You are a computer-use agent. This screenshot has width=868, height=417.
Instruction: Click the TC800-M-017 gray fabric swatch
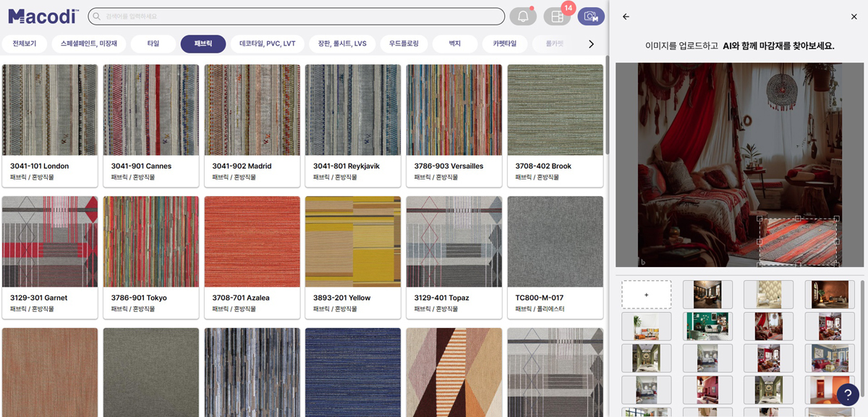(555, 241)
